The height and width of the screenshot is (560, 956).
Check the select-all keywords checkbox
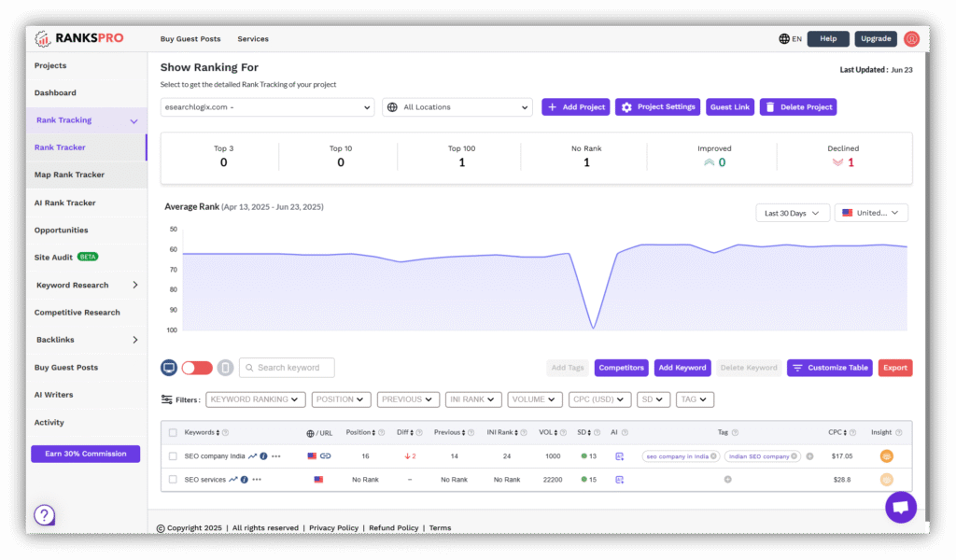173,433
